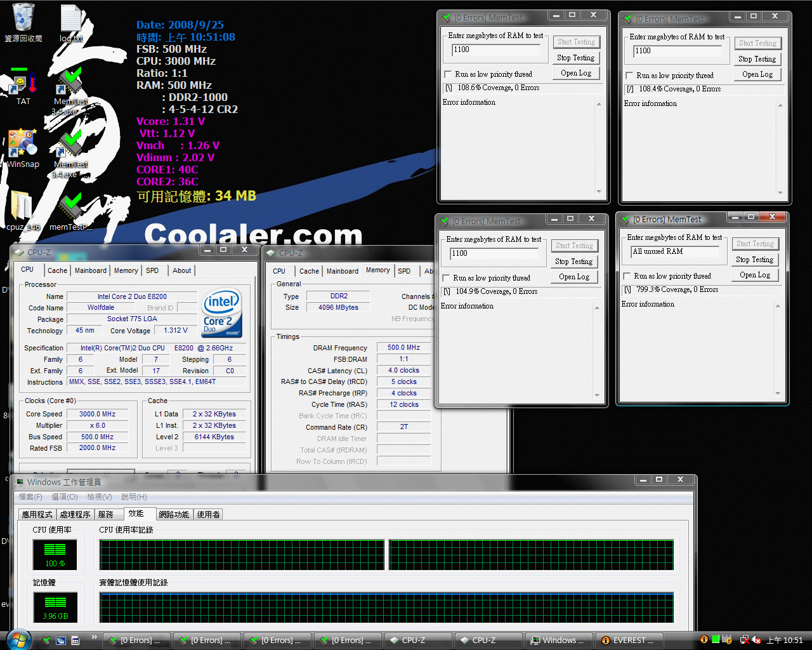Click RAM field of 108.6% coverage MemTest

(496, 50)
